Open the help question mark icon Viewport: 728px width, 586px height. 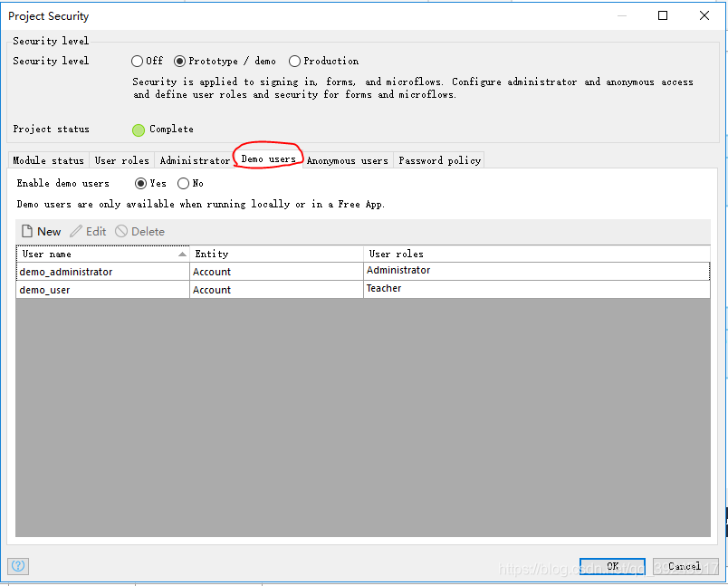tap(18, 566)
